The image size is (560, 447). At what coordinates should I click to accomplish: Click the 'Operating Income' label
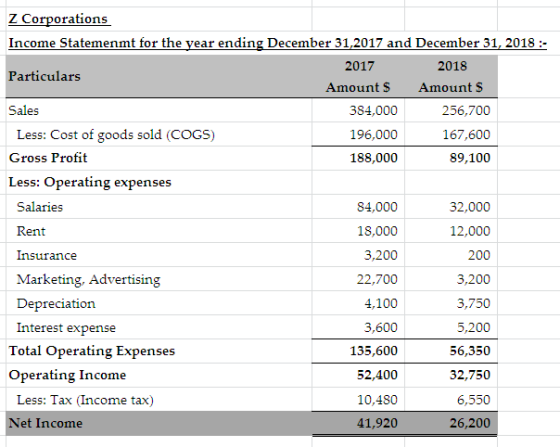[x=67, y=376]
